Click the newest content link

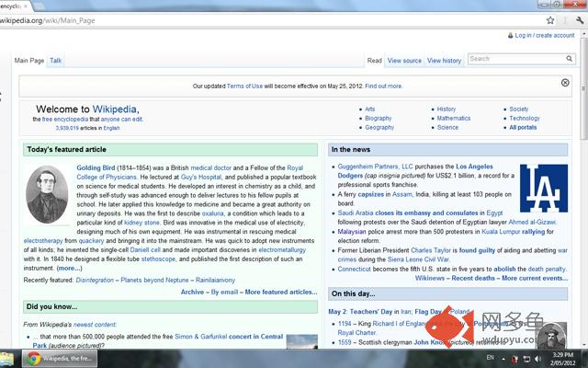pos(95,325)
